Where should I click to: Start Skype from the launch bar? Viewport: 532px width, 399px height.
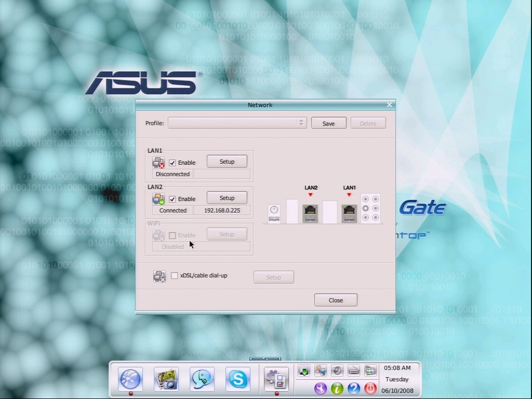[237, 380]
